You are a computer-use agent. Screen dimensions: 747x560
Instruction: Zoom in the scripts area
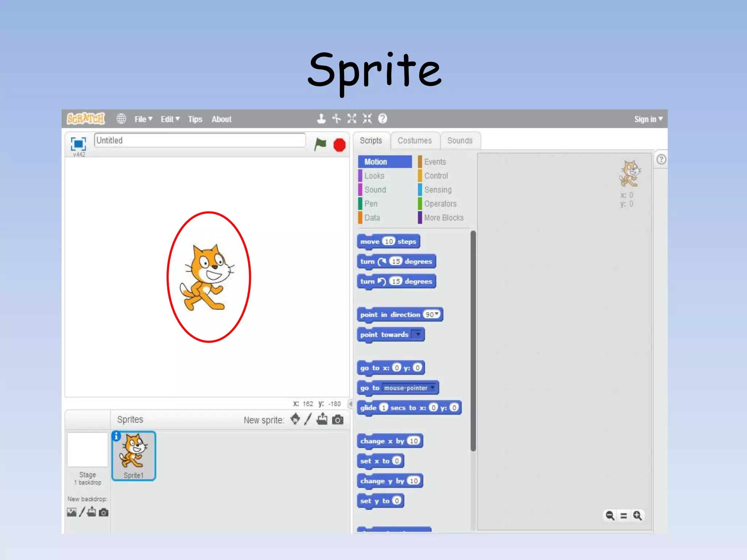(638, 516)
